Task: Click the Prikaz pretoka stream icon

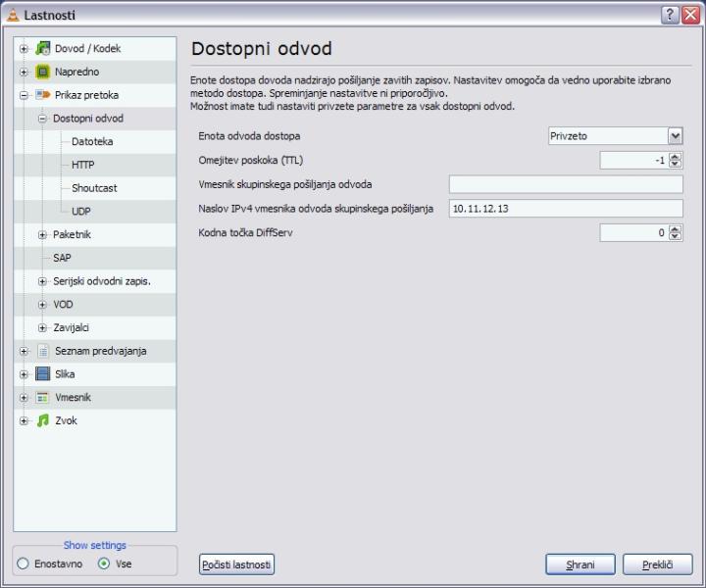Action: coord(42,95)
